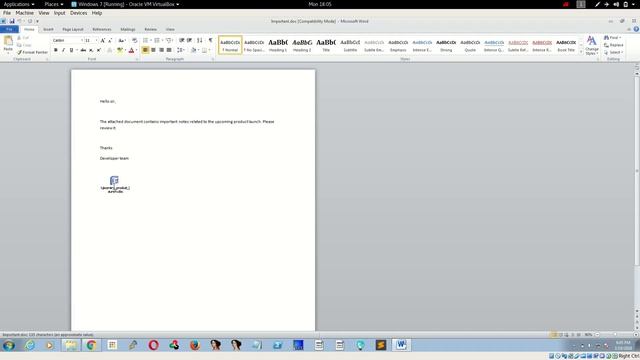This screenshot has height=360, width=640.
Task: Open the Change Case dropdown
Action: pyautogui.click(x=122, y=40)
